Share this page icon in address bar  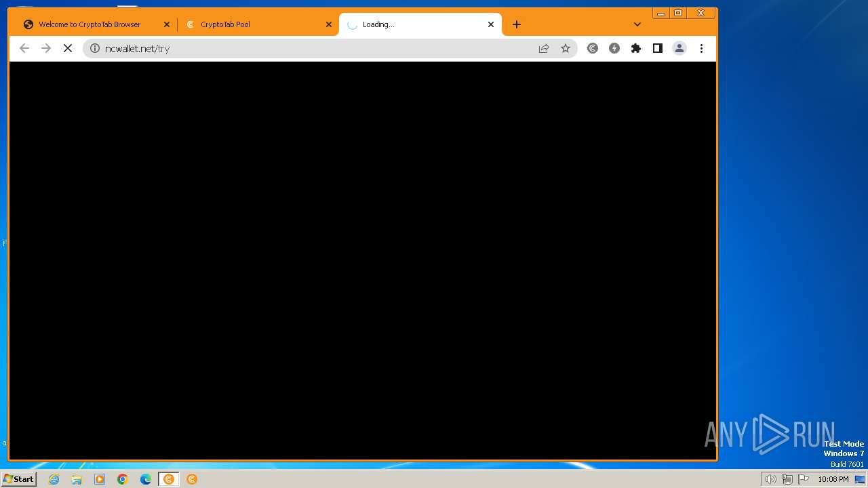[x=544, y=48]
